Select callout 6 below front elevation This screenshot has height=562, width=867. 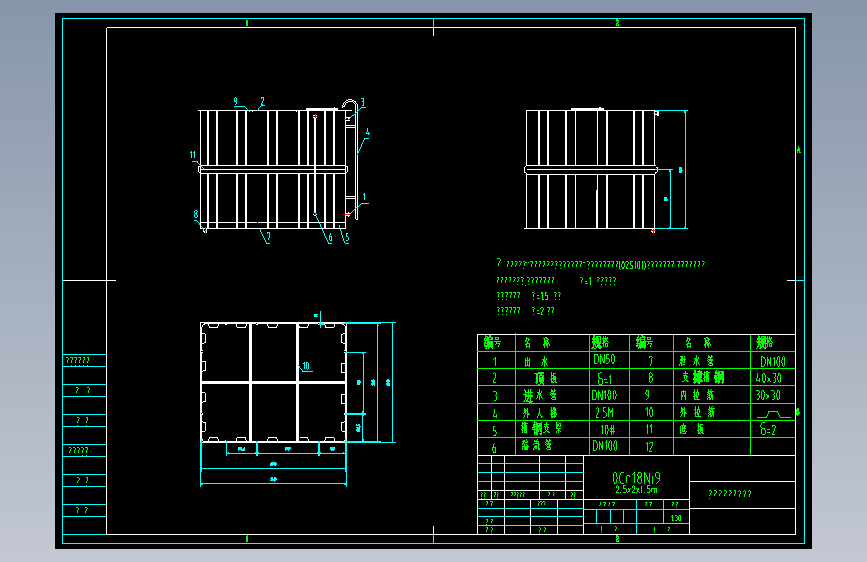click(330, 238)
